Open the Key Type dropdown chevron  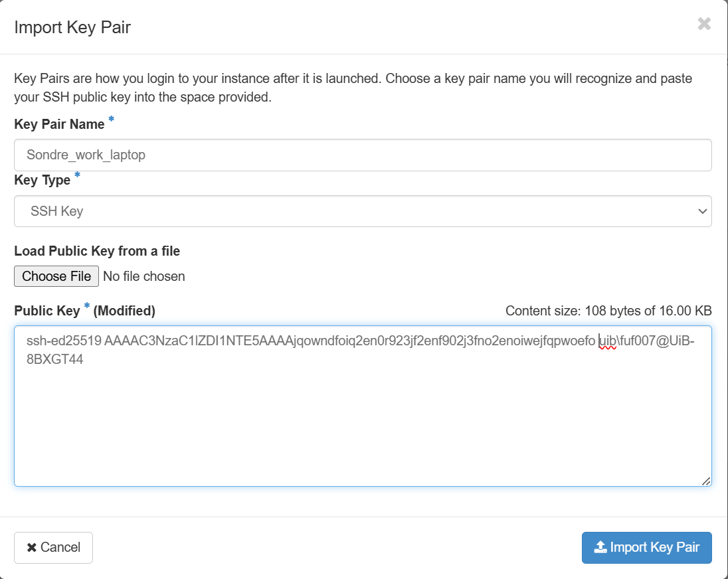pyautogui.click(x=701, y=211)
